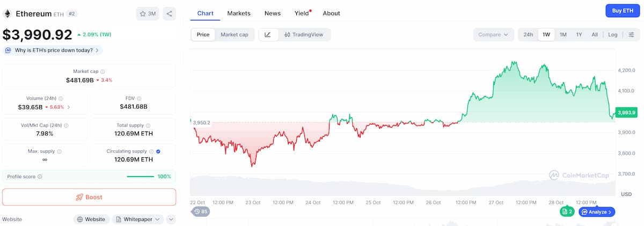This screenshot has width=644, height=226.
Task: Click the $39.65B volume value
Action: click(x=31, y=107)
